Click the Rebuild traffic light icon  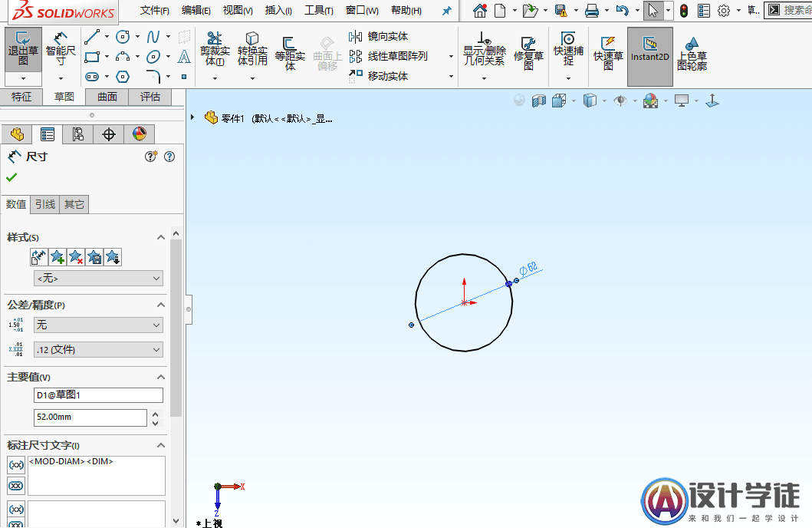[684, 11]
